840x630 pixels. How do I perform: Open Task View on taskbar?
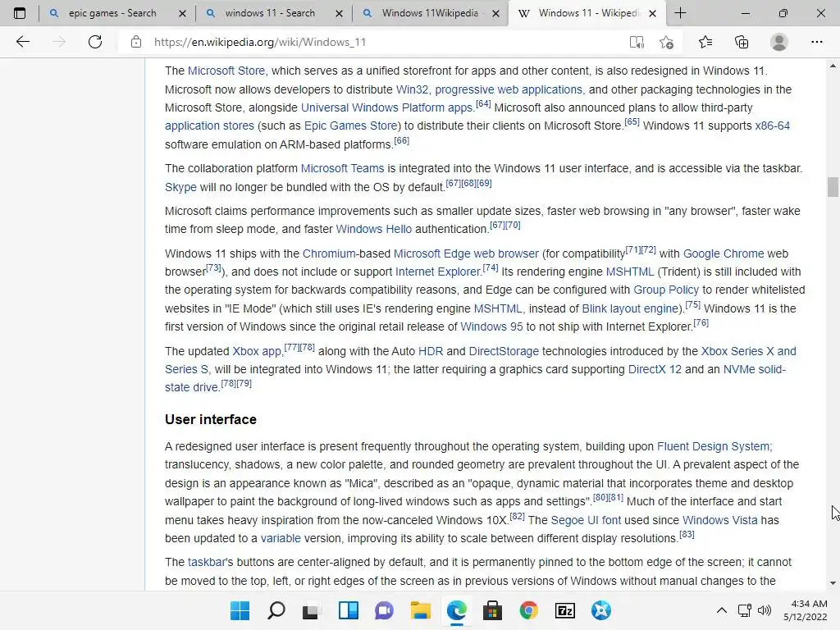311,610
